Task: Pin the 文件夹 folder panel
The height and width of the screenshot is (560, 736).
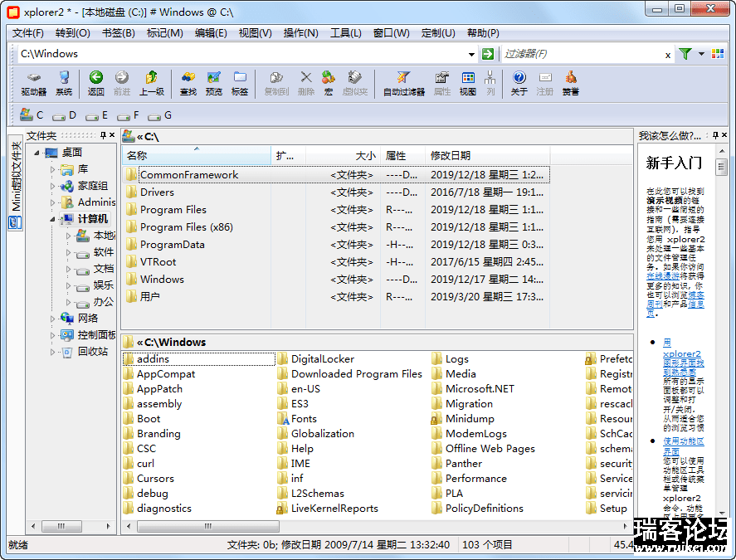Action: point(103,135)
